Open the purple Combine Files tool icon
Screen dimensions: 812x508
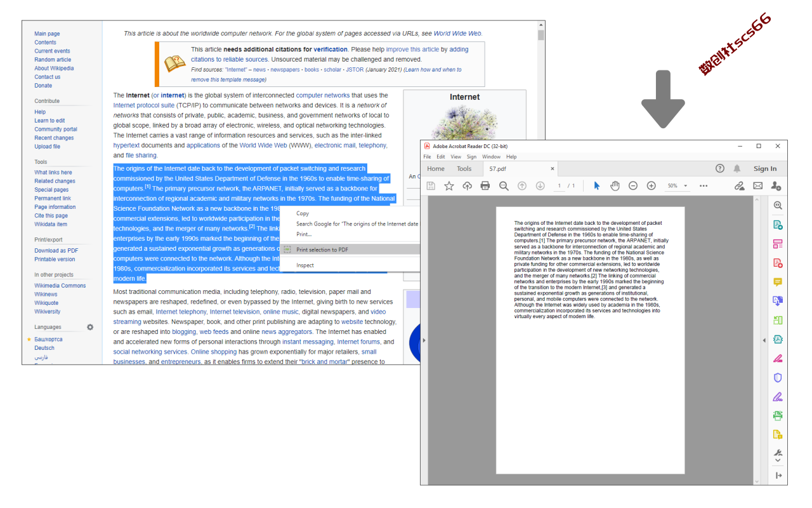778,301
